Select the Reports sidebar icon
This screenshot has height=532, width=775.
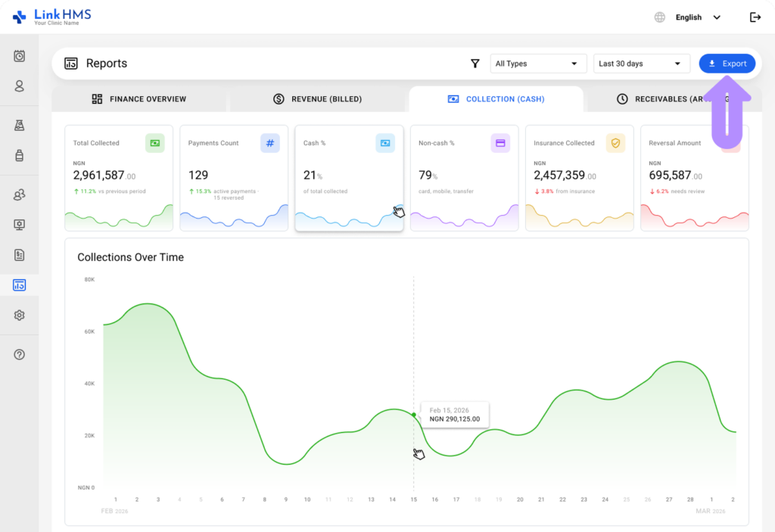click(19, 285)
